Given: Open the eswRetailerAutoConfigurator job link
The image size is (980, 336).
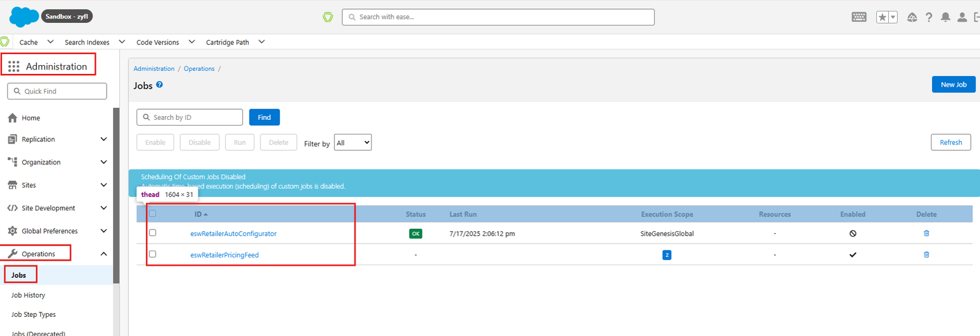Looking at the screenshot, I should pos(234,233).
